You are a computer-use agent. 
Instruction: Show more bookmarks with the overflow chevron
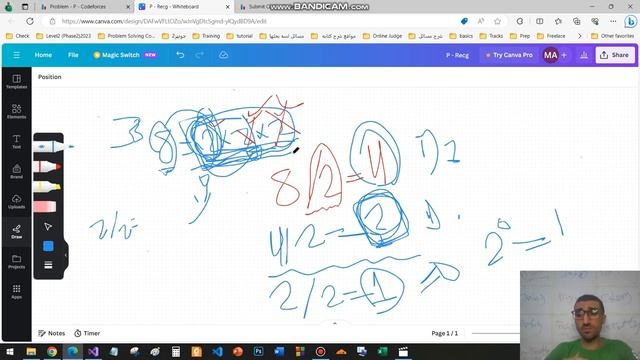point(580,36)
